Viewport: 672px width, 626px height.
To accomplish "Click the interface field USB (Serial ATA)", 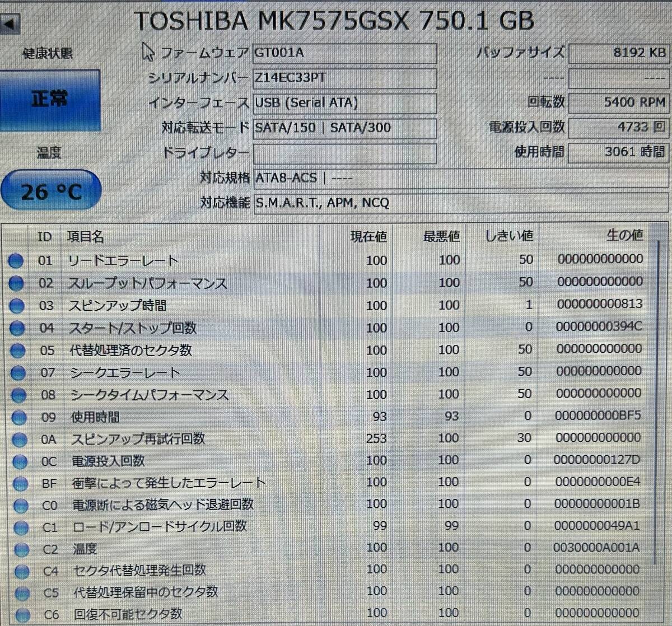I will [x=344, y=104].
